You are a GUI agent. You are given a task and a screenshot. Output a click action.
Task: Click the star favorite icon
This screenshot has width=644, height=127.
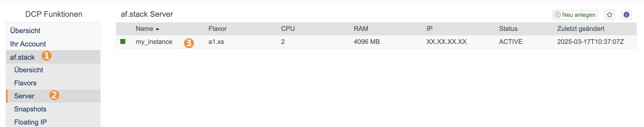click(x=609, y=15)
